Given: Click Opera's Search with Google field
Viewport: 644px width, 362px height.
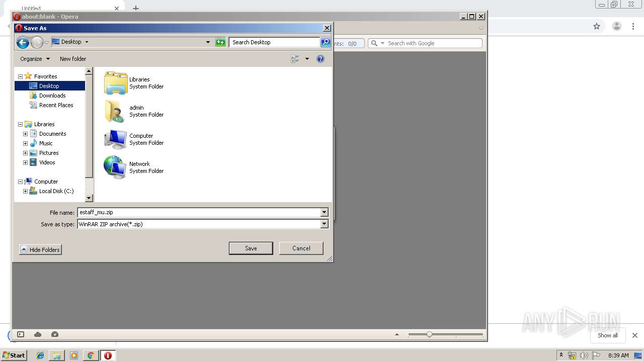Looking at the screenshot, I should (x=434, y=43).
